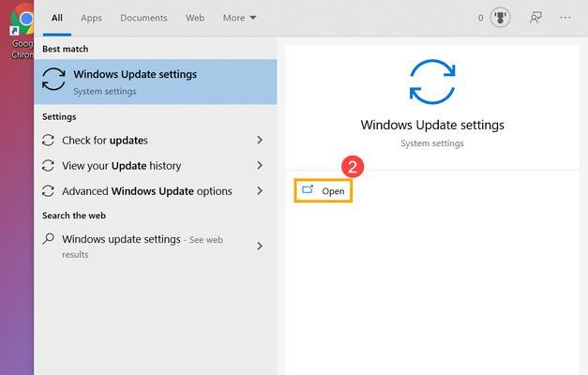This screenshot has height=375, width=588.
Task: Switch to the Apps search tab
Action: pos(91,18)
